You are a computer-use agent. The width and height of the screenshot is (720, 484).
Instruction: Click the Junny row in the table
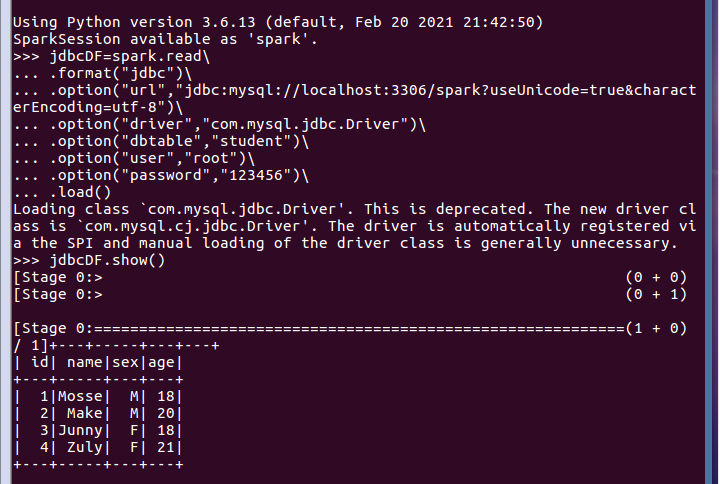coord(98,430)
